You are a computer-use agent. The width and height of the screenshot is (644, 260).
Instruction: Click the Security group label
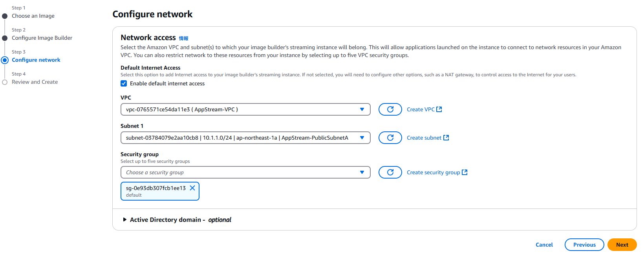[x=139, y=154]
